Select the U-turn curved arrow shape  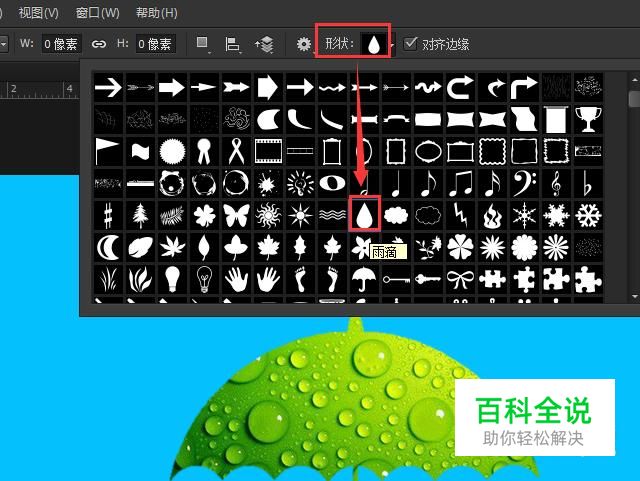[x=460, y=87]
